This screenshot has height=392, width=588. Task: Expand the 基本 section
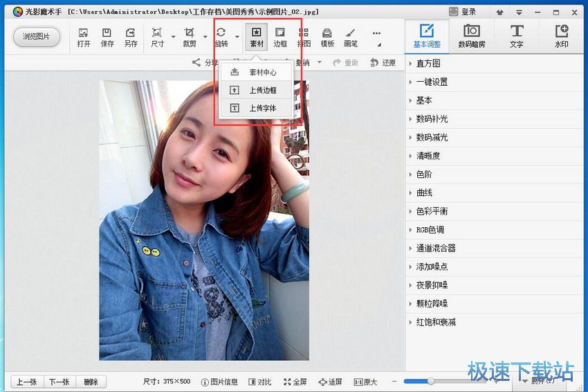point(494,100)
